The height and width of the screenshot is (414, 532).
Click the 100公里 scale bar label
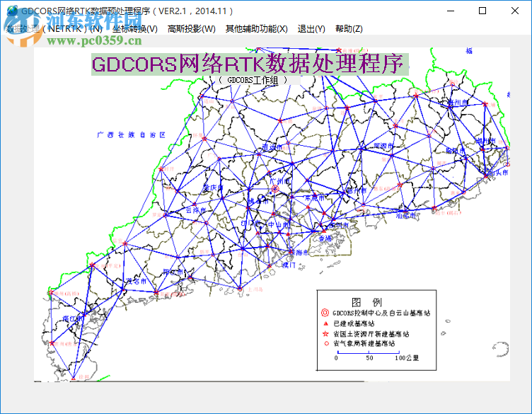[x=407, y=358]
